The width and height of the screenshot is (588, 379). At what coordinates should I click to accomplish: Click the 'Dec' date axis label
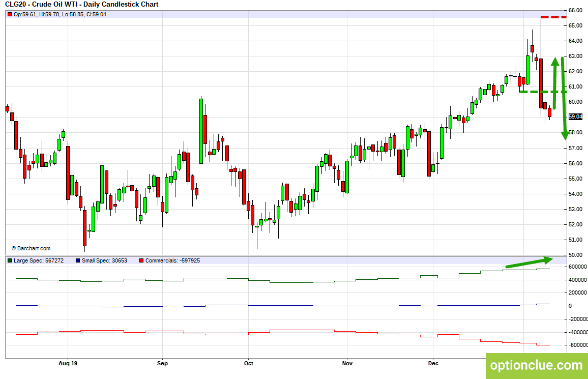433,363
